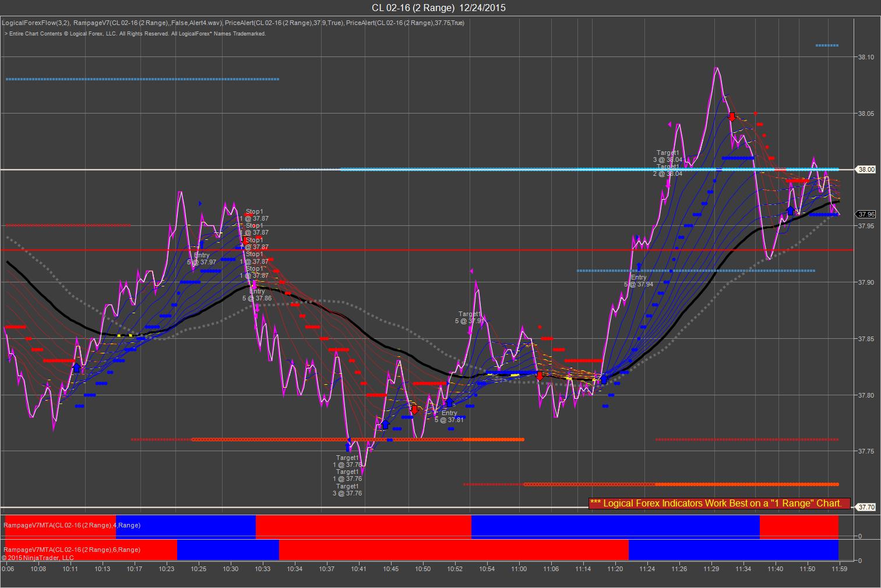Click the 37.80 price axis label
881x588 pixels.
(866, 395)
